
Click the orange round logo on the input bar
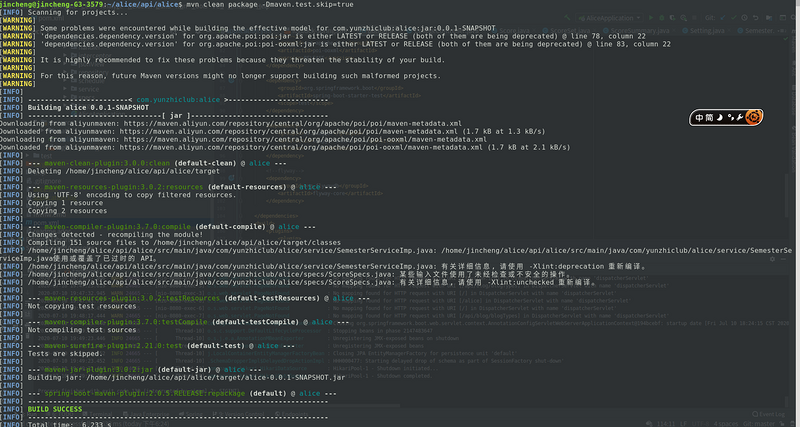[754, 117]
